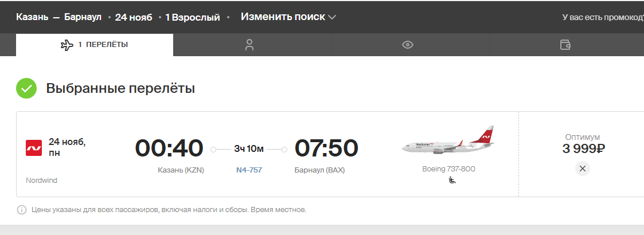This screenshot has width=644, height=235.
Task: Remove selected flight with the X button
Action: tap(583, 169)
